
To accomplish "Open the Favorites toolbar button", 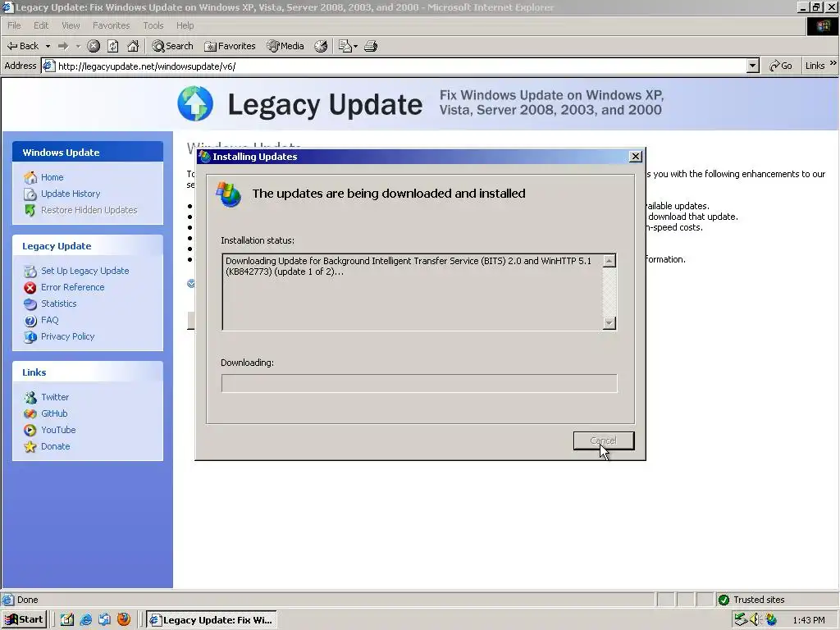I will click(230, 46).
